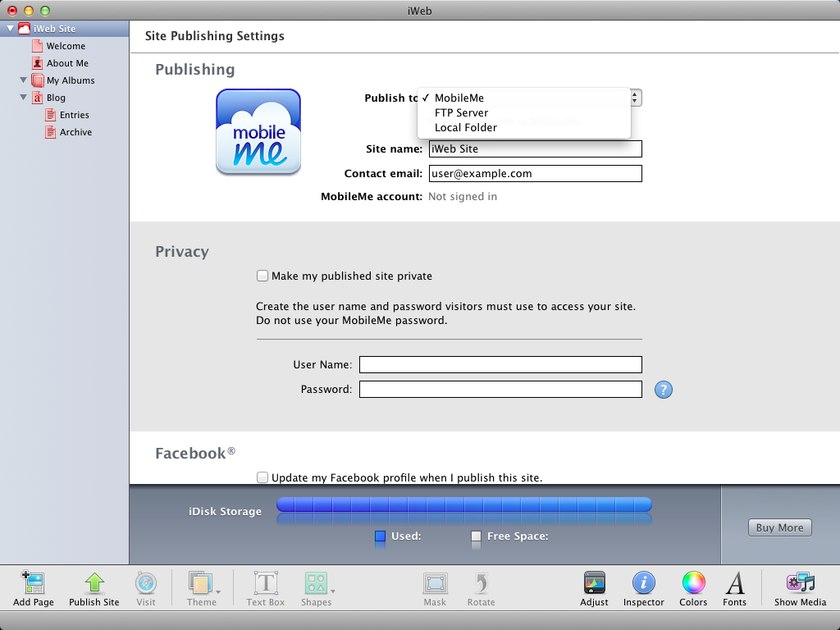Image resolution: width=840 pixels, height=630 pixels.
Task: Select MobileMe in the Publish to menu
Action: tap(524, 98)
